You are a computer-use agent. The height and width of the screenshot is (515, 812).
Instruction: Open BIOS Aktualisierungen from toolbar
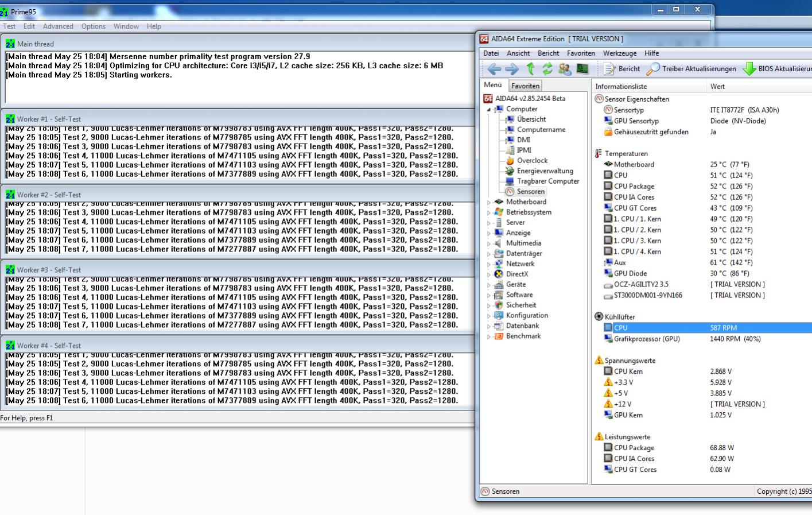[x=777, y=69]
